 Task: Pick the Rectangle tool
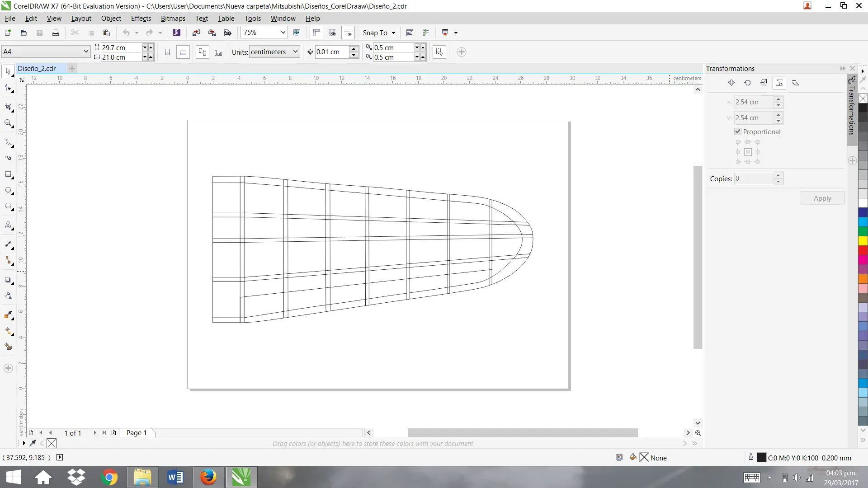tap(8, 174)
